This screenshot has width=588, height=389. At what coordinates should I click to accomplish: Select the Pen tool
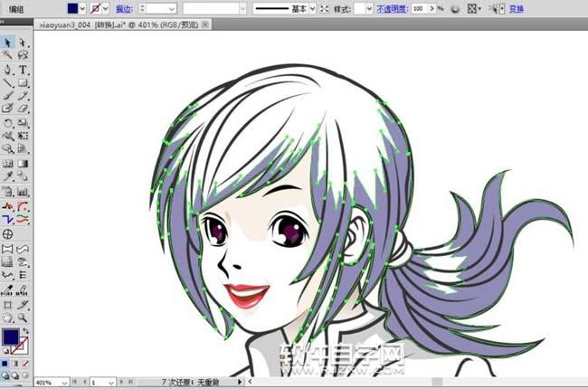7,70
